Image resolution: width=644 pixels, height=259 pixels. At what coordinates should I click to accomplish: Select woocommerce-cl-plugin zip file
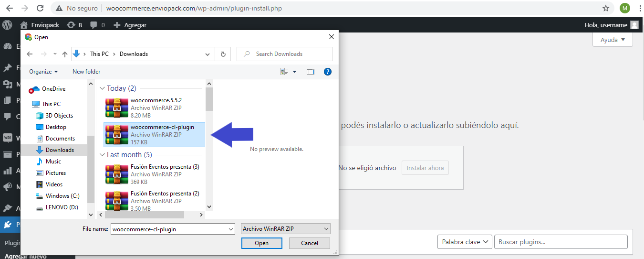tap(155, 135)
